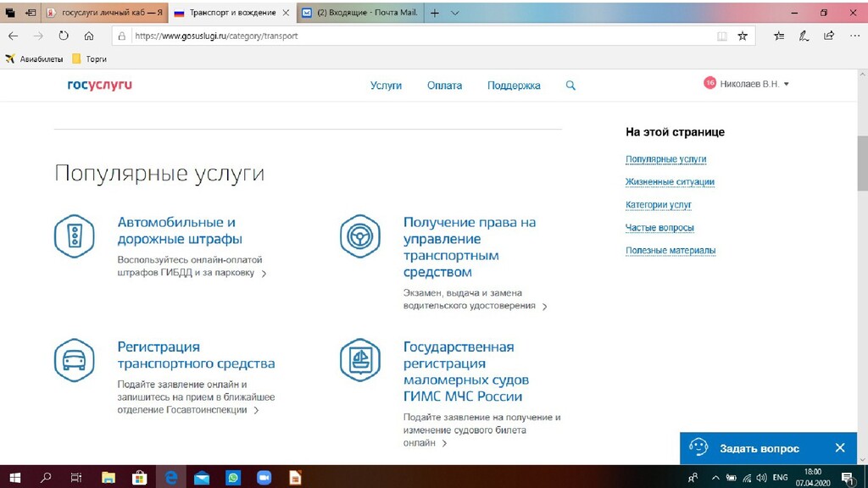Open favorites hub icon

pos(779,36)
